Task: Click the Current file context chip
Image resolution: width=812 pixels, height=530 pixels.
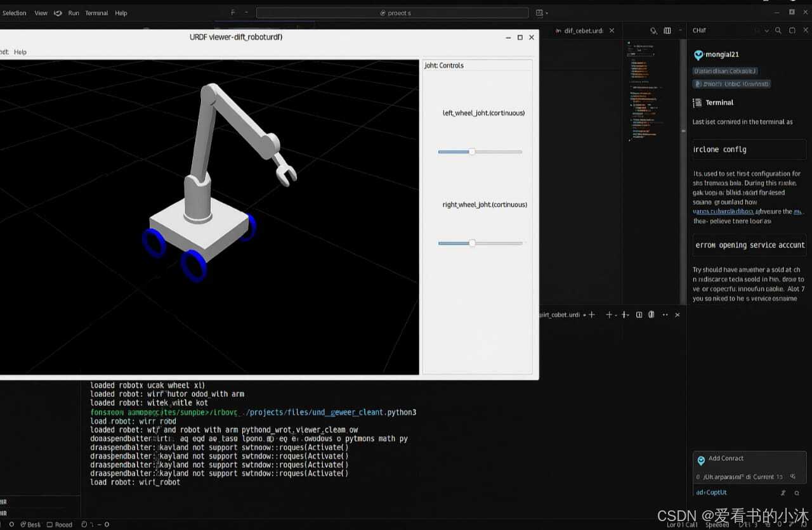Action: click(768, 477)
